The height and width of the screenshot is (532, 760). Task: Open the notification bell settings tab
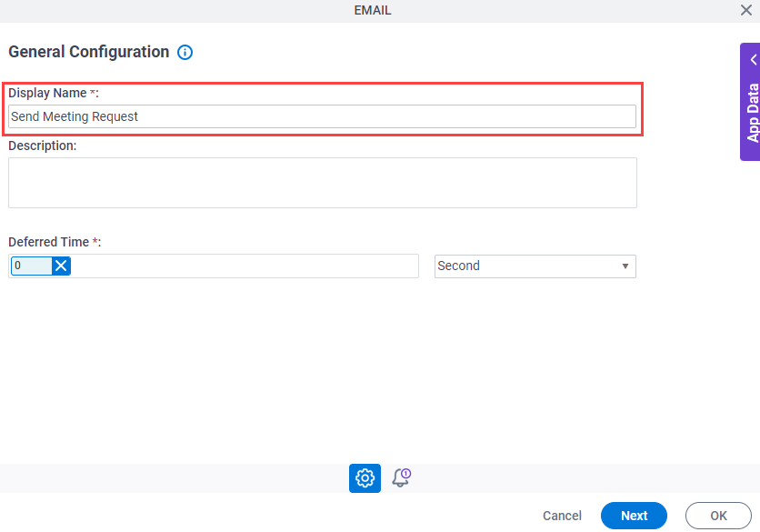(401, 477)
